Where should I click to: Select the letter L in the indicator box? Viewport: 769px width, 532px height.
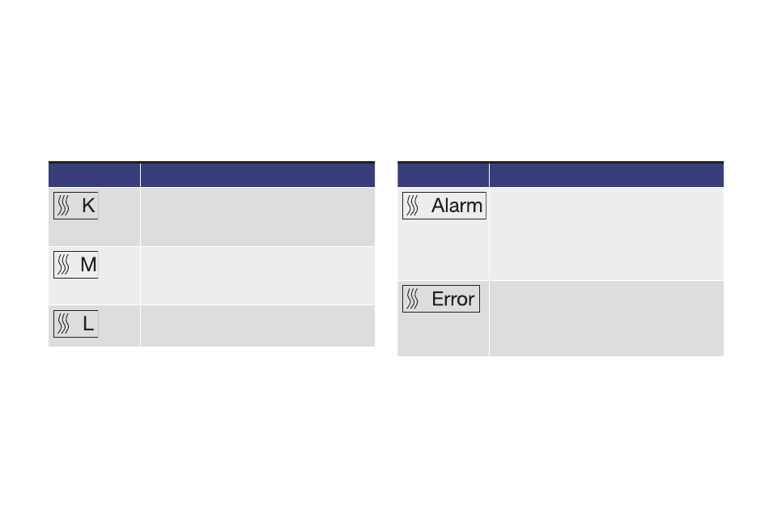tap(88, 324)
